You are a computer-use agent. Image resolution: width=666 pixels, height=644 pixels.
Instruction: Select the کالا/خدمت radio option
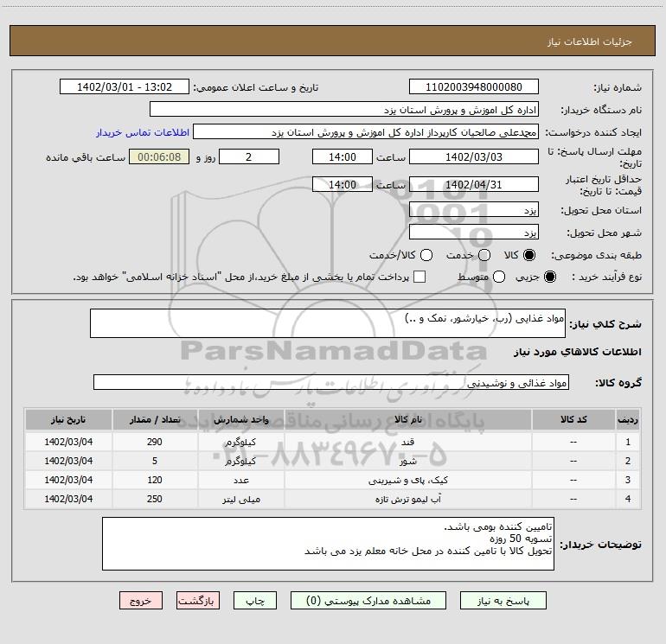pyautogui.click(x=426, y=255)
